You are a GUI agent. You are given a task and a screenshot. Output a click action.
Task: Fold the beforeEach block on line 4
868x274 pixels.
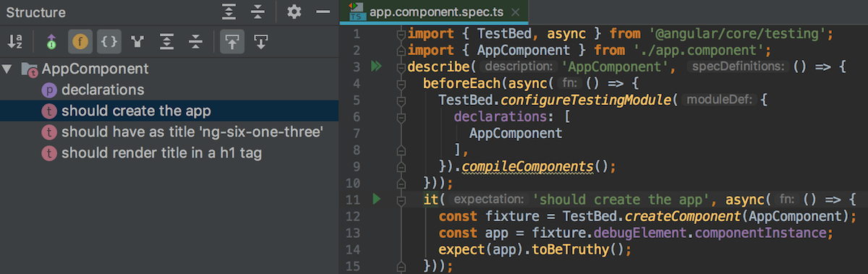click(x=401, y=84)
